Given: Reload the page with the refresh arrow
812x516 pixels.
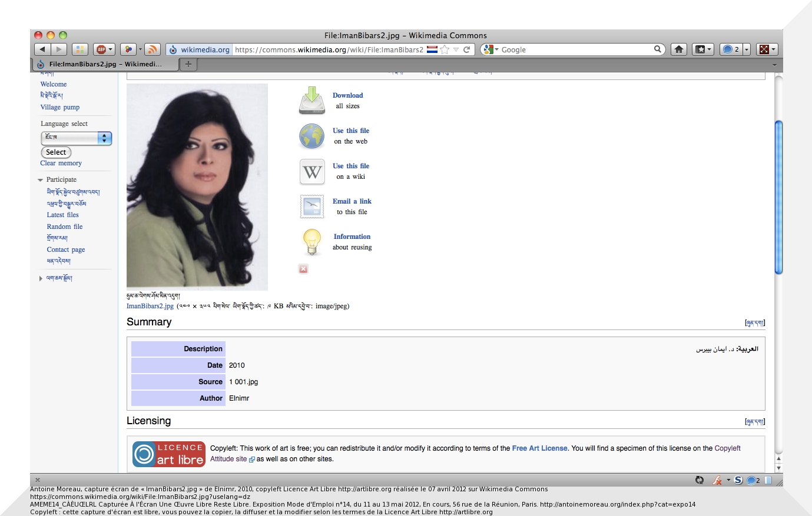Looking at the screenshot, I should [x=466, y=49].
